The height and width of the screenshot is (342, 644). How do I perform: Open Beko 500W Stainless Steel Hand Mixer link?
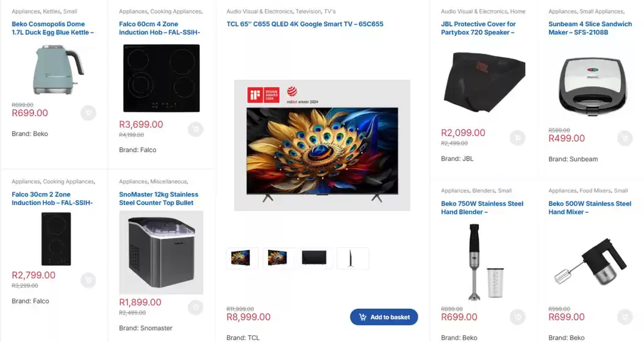(x=589, y=208)
